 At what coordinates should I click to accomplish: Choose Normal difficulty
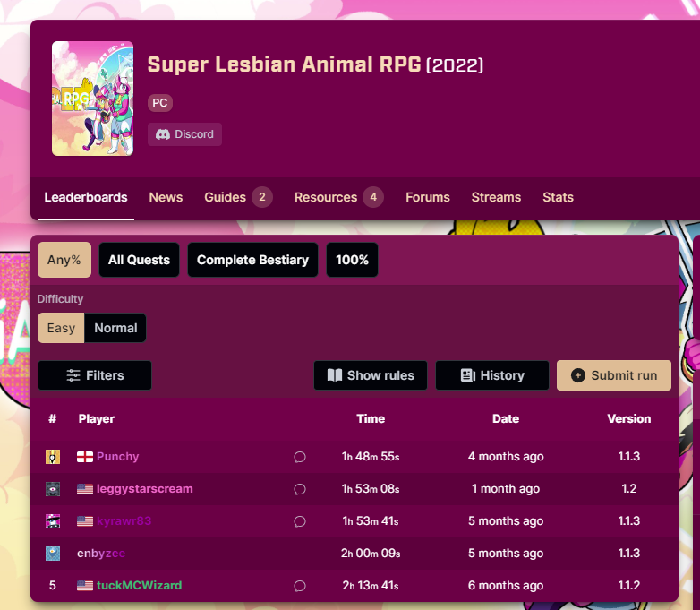pos(115,328)
